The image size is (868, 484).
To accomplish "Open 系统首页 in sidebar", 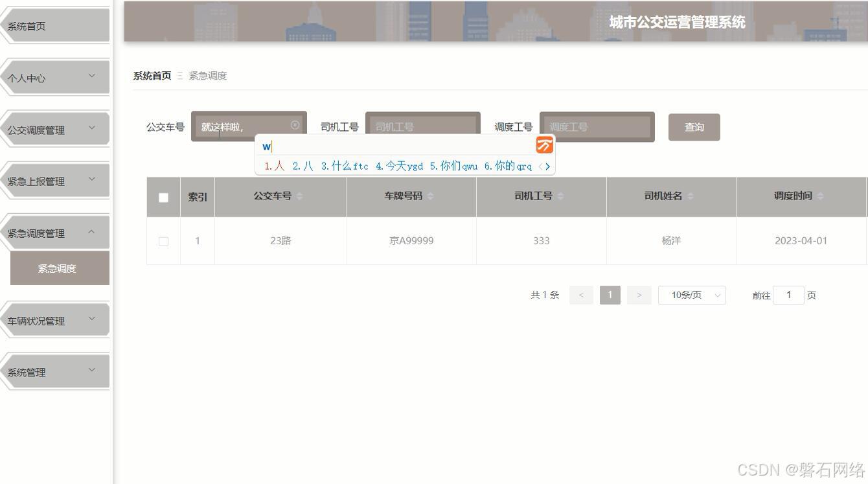I will (55, 26).
